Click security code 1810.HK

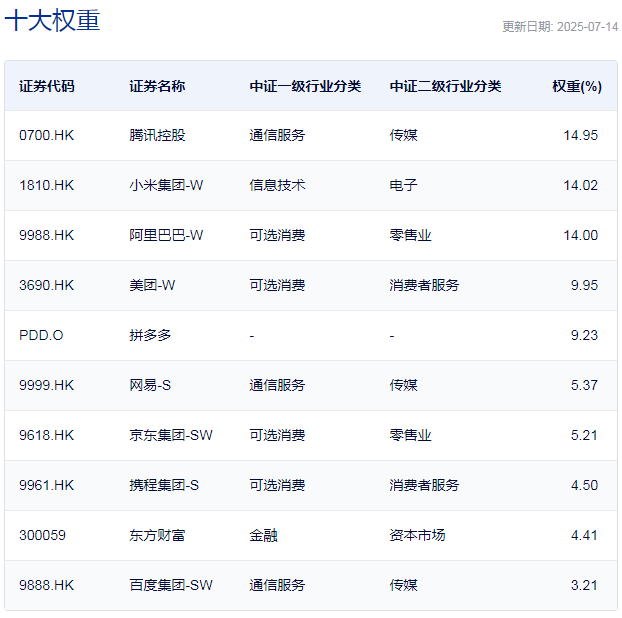47,185
